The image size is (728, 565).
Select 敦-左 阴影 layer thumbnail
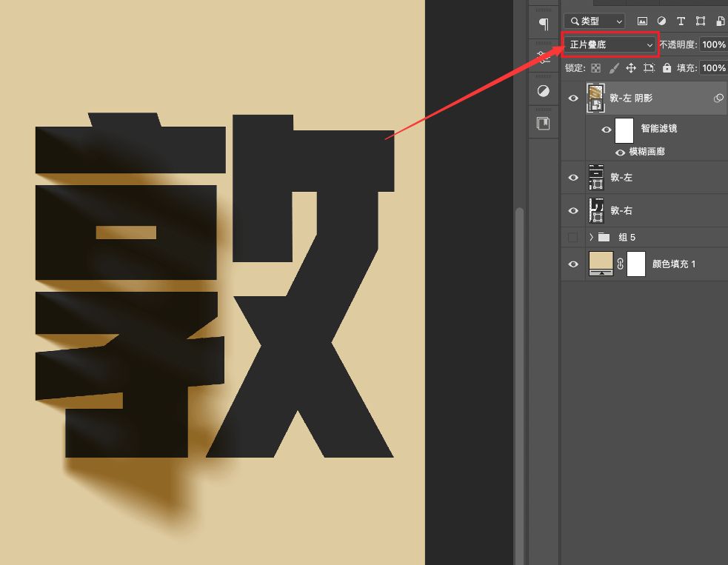595,98
